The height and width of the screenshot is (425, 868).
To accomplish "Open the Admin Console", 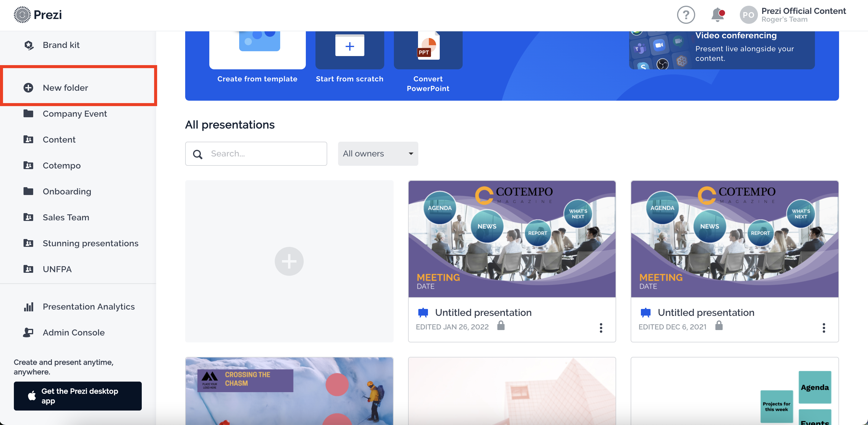I will [74, 332].
